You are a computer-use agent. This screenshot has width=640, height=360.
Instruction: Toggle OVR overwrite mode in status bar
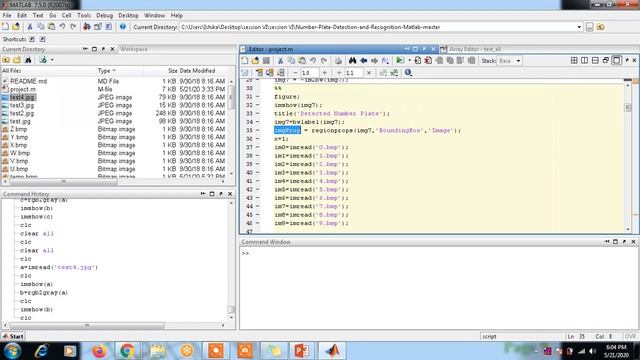point(630,336)
